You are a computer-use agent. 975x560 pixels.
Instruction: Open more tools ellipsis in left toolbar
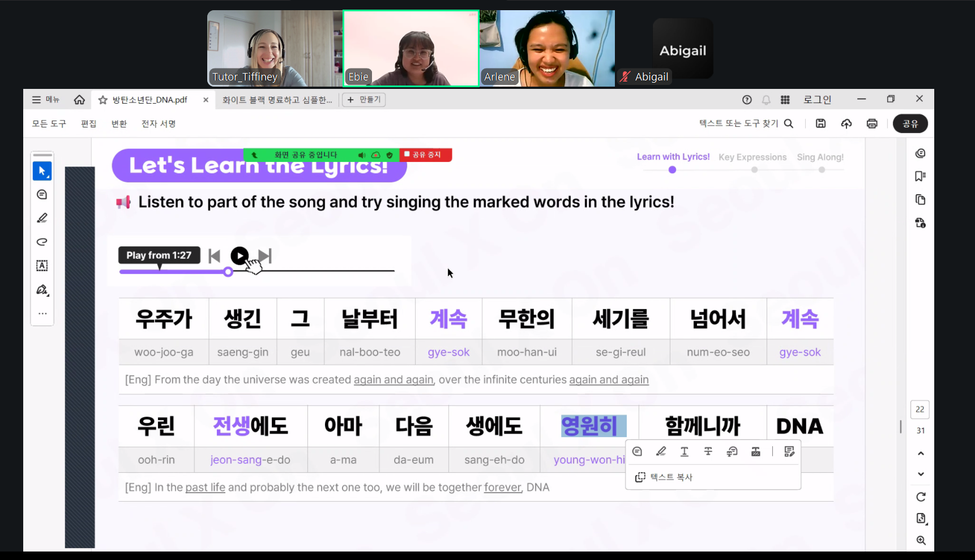pyautogui.click(x=42, y=313)
